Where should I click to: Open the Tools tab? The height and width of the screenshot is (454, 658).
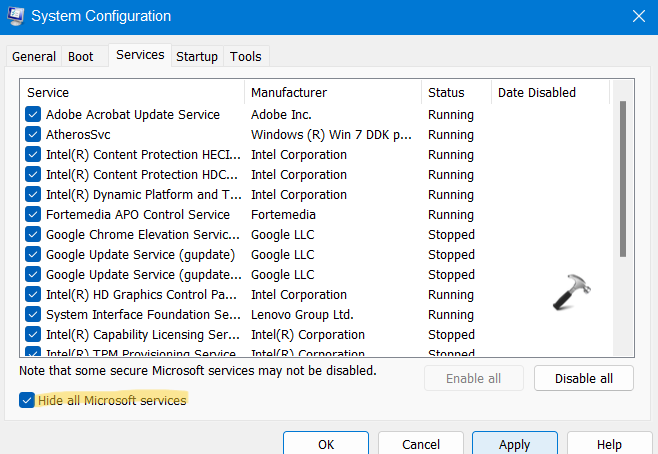(x=246, y=57)
